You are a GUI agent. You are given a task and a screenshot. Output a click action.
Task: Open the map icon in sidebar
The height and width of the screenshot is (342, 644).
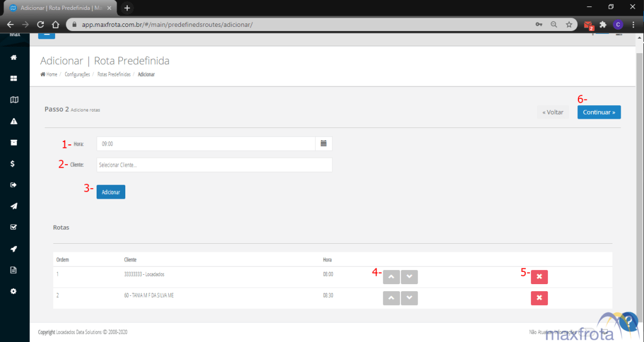[14, 100]
